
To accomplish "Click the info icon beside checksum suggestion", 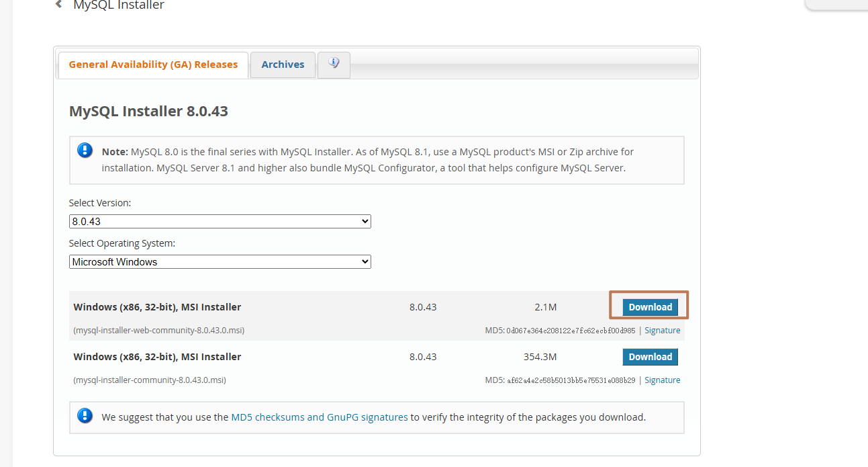I will coord(85,415).
